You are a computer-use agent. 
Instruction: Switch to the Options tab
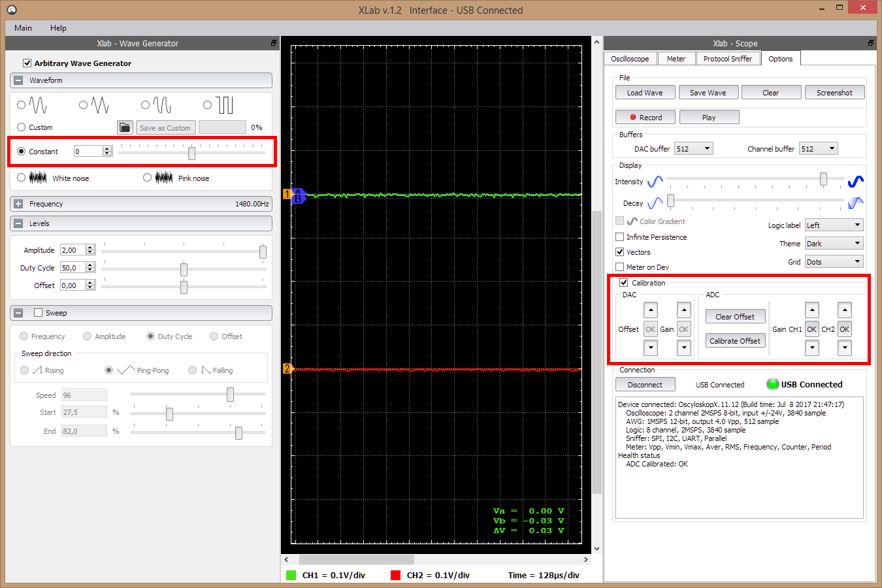coord(781,59)
